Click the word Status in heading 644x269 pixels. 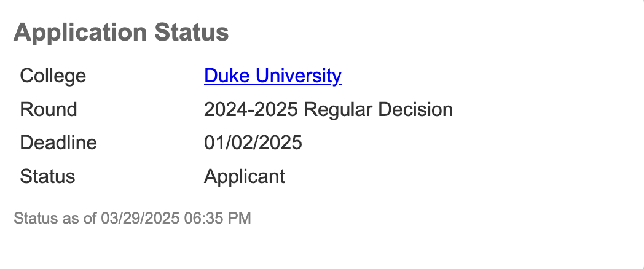191,33
